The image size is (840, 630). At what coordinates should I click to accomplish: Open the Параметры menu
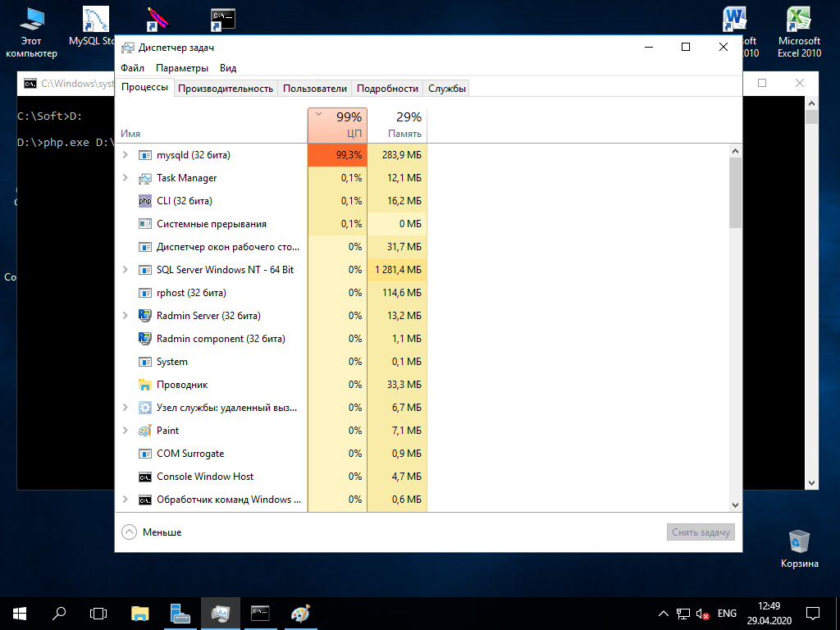coord(182,68)
